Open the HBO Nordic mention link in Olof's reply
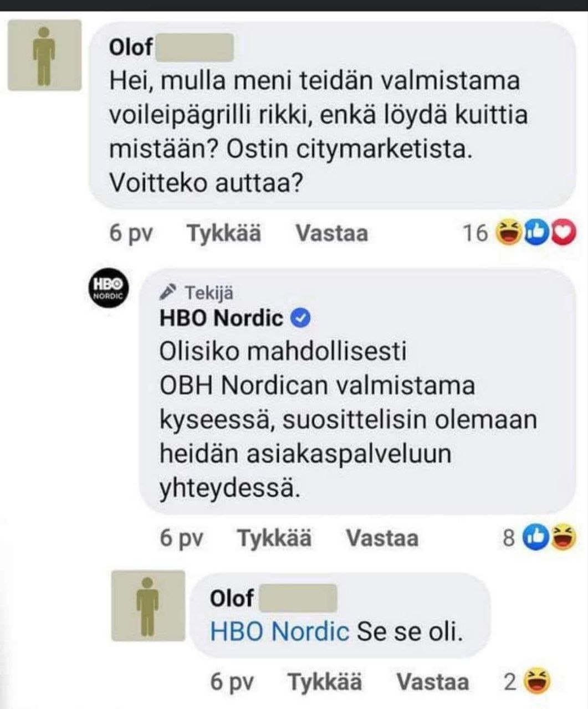This screenshot has height=709, width=588. [x=280, y=631]
